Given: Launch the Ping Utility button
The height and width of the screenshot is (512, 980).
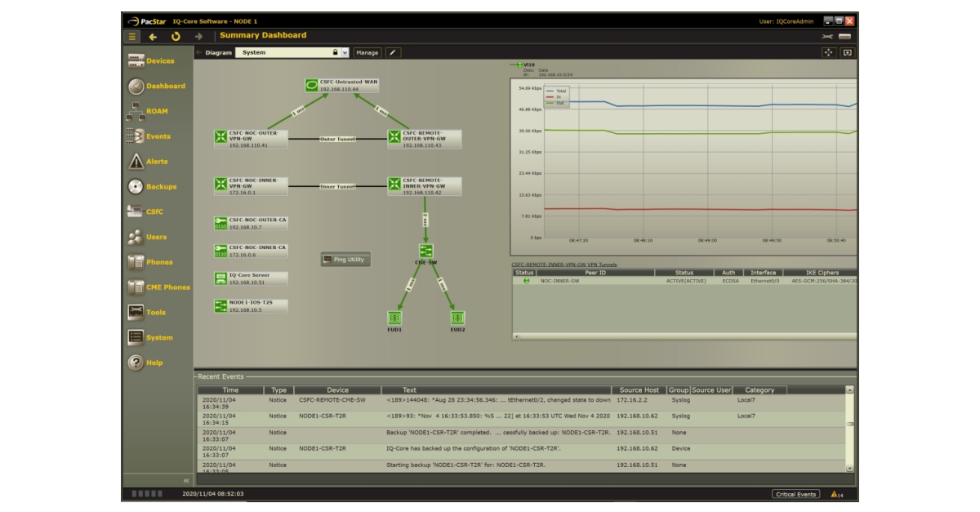Looking at the screenshot, I should click(x=345, y=259).
